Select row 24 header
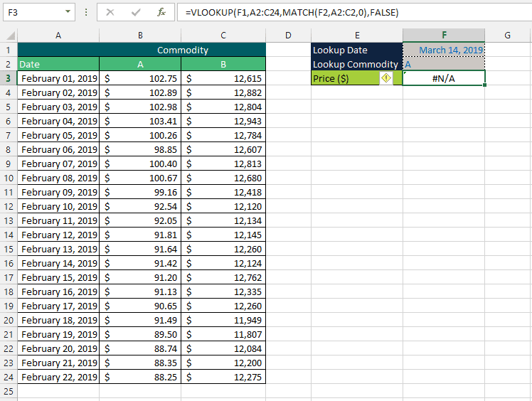 [8, 378]
